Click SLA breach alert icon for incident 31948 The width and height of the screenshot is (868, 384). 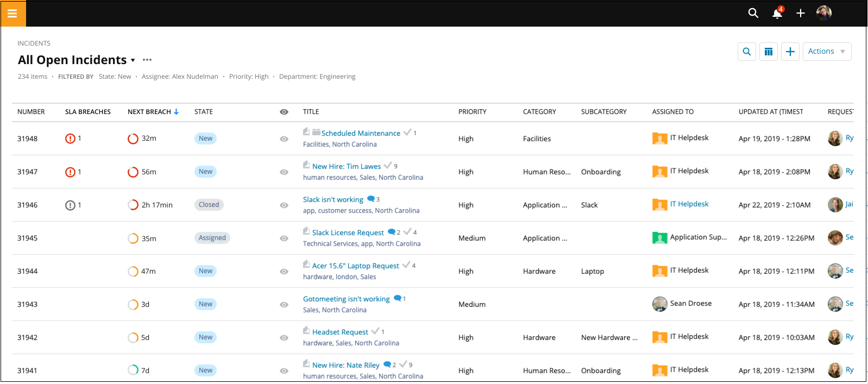(70, 139)
